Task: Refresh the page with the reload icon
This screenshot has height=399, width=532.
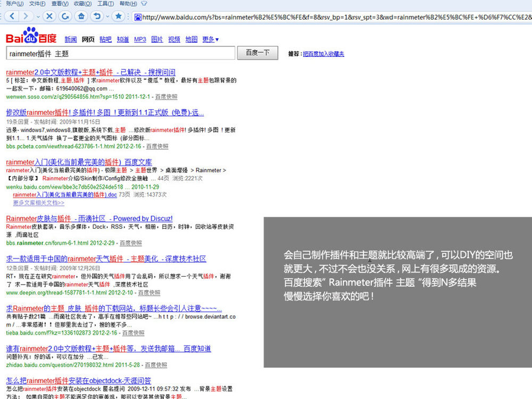Action: coord(65,16)
